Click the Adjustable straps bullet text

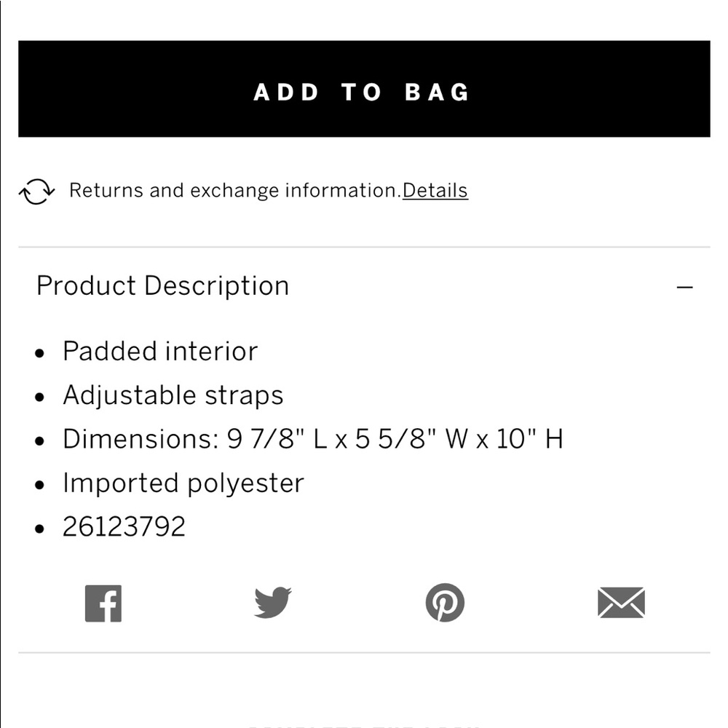click(x=173, y=395)
